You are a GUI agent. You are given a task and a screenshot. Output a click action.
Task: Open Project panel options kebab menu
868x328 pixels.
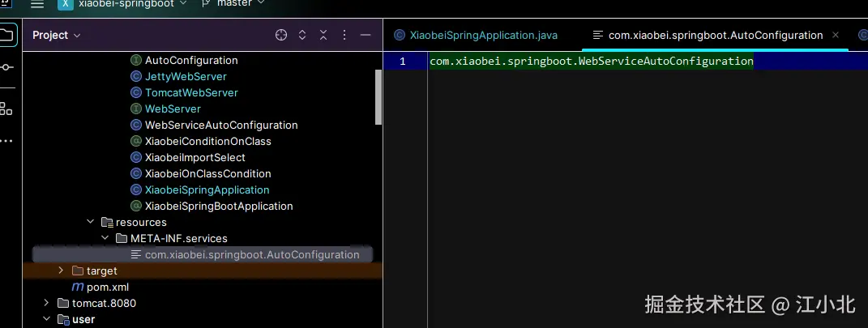click(344, 35)
